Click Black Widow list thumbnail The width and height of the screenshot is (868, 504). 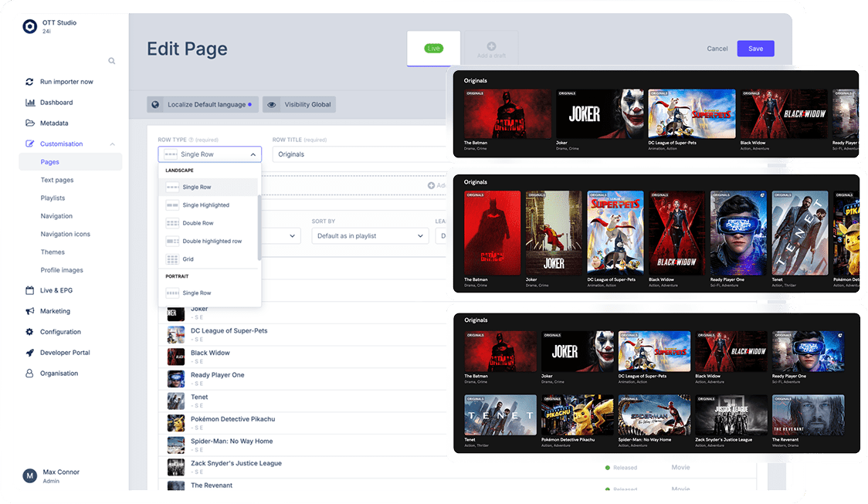point(176,357)
